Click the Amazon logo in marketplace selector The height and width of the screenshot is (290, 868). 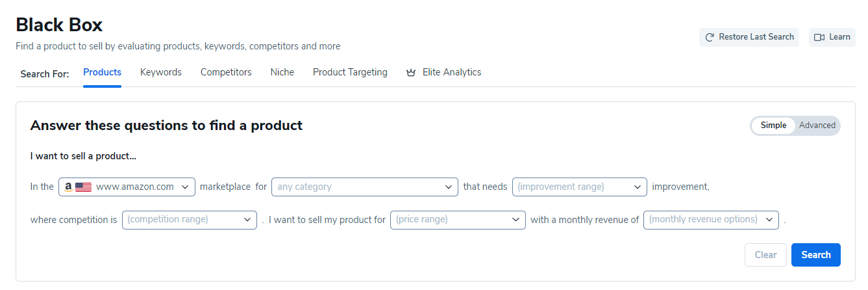[x=68, y=187]
